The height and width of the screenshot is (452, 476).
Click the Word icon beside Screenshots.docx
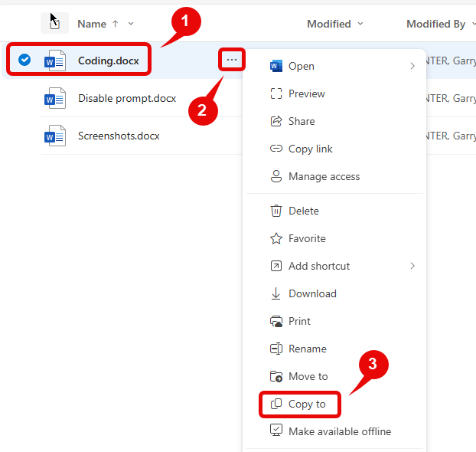point(54,136)
